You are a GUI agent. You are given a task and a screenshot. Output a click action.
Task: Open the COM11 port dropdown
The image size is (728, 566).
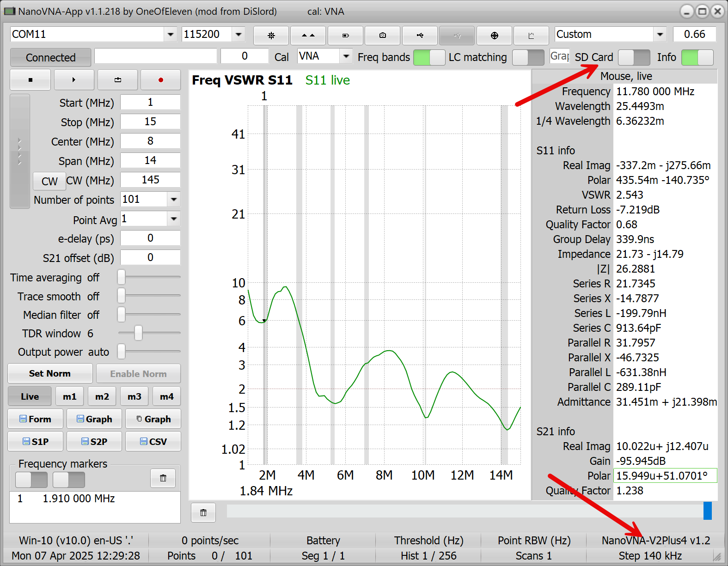pyautogui.click(x=171, y=34)
